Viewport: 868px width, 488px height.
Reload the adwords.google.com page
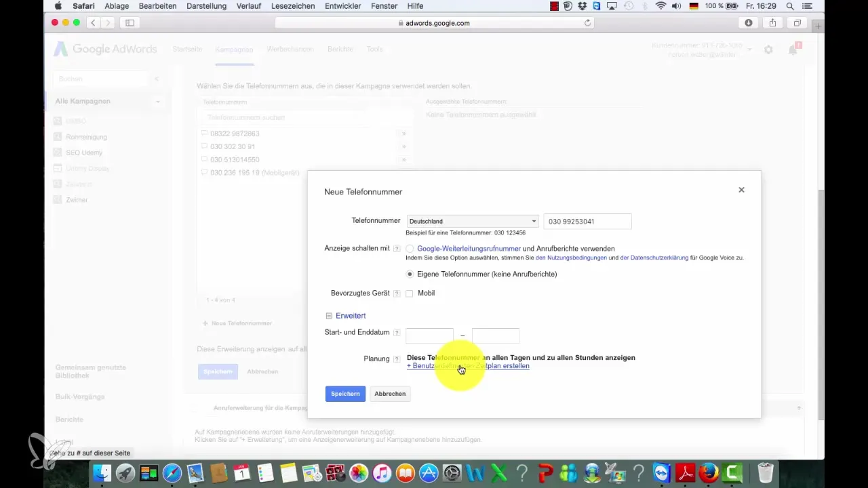click(587, 23)
